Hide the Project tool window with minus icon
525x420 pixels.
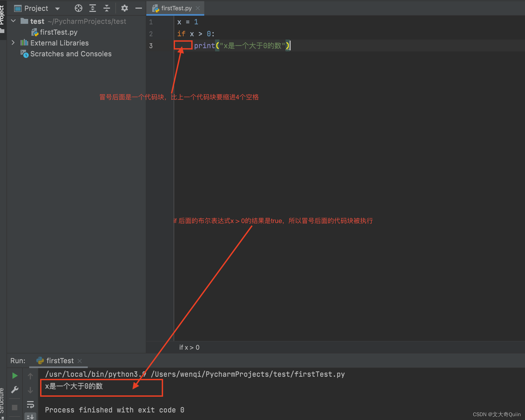(x=139, y=8)
